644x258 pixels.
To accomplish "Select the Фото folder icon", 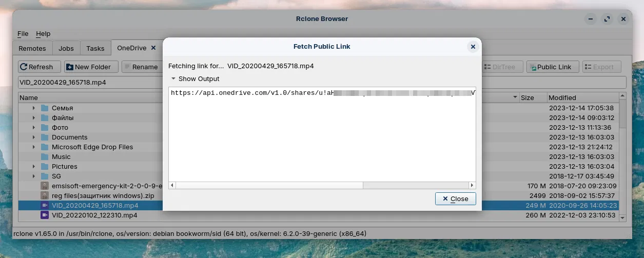I will click(x=45, y=128).
